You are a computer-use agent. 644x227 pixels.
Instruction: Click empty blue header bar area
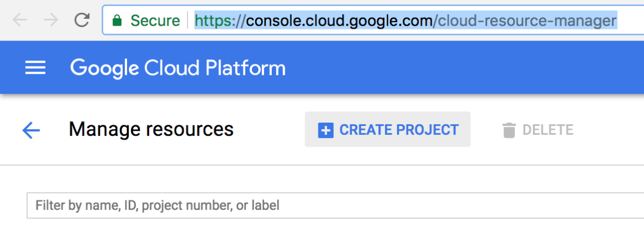471,68
